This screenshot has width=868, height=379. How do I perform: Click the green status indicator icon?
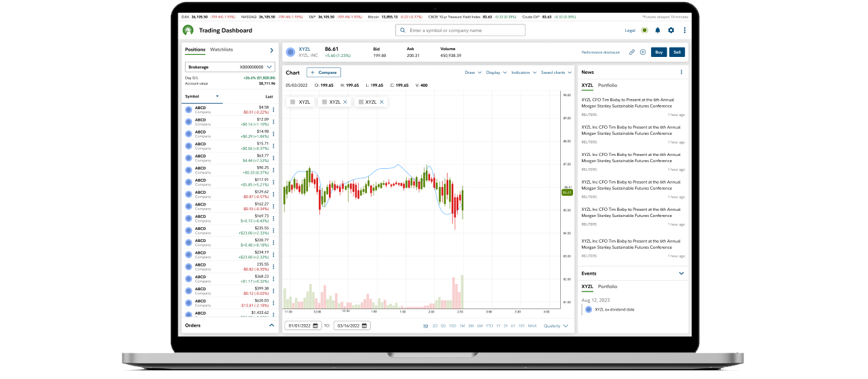click(644, 31)
